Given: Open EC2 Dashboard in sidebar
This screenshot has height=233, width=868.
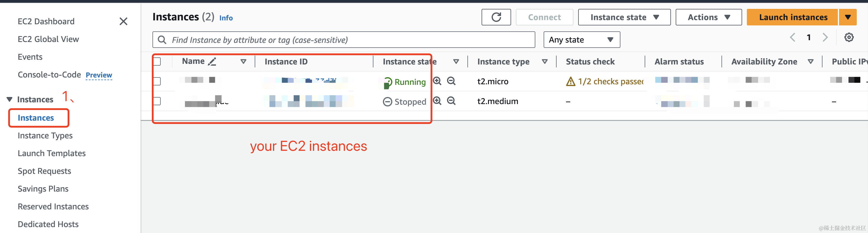Looking at the screenshot, I should click(x=46, y=22).
